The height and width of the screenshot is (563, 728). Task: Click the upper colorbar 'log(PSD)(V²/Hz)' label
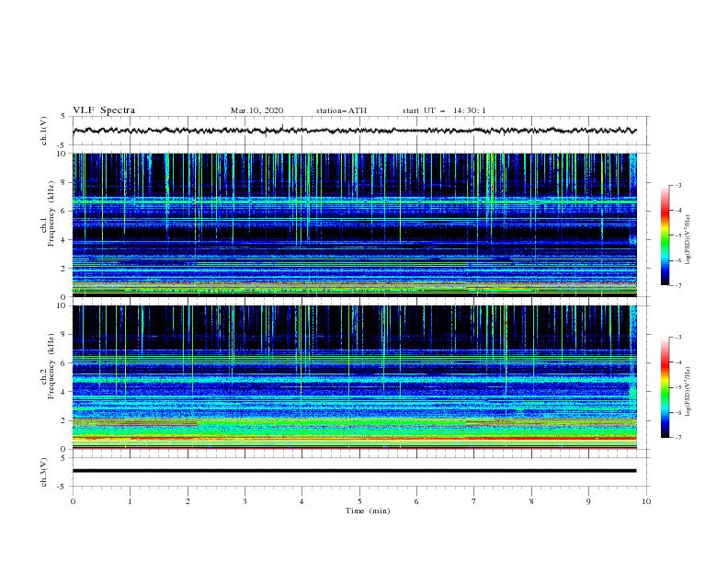click(x=688, y=240)
